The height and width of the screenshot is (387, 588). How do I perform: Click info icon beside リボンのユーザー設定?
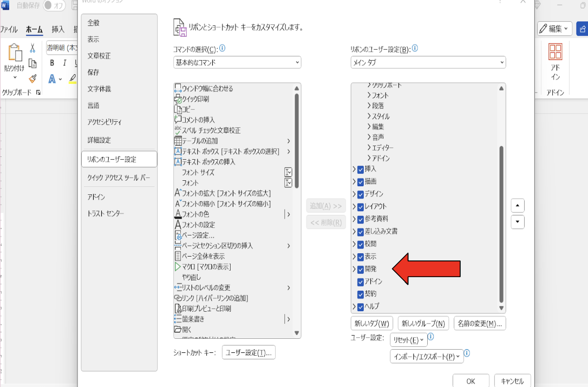pyautogui.click(x=415, y=48)
